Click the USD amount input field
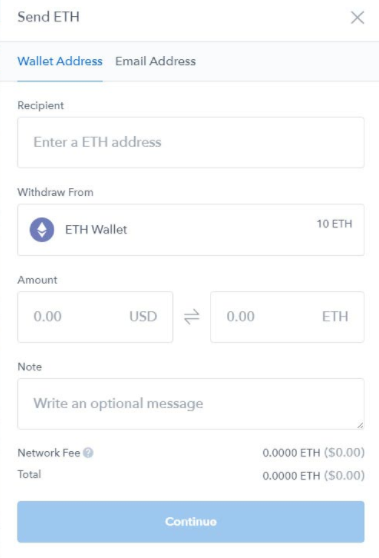This screenshot has width=379, height=558. (x=95, y=317)
